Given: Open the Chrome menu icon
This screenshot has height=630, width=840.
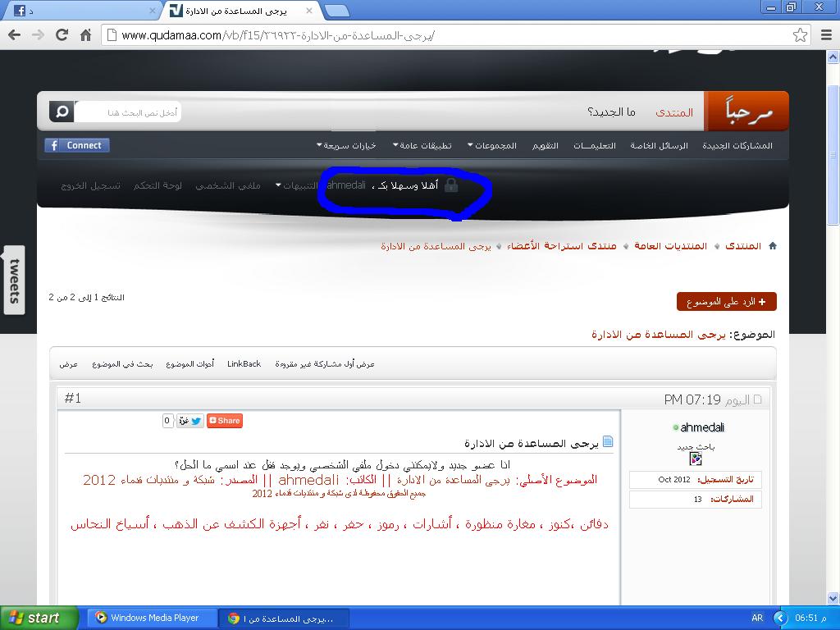Looking at the screenshot, I should coord(826,34).
